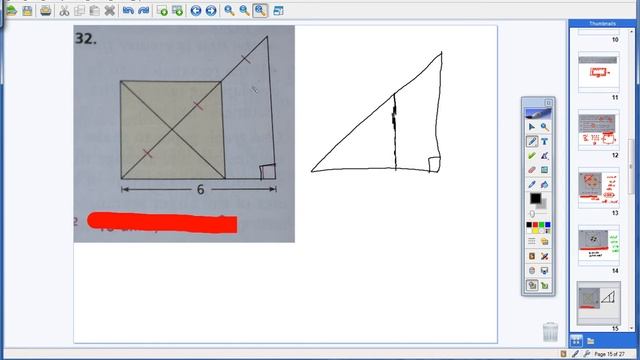
Task: Click the toolbox header options button
Action: (x=548, y=102)
